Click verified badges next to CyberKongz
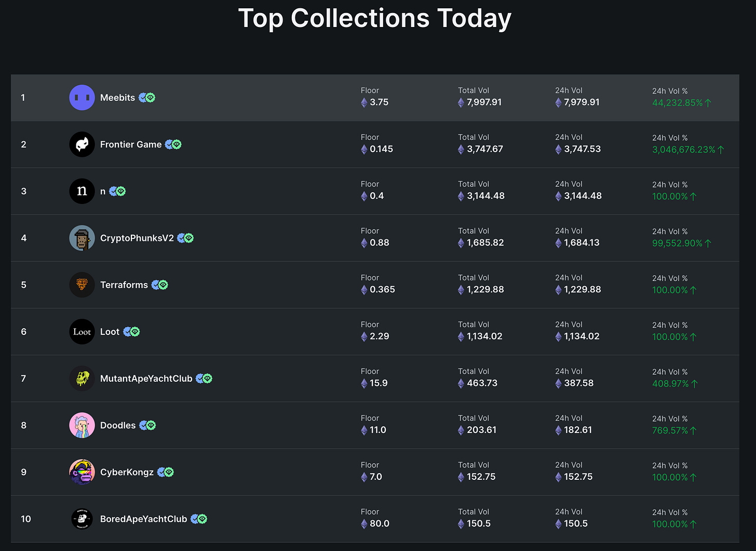 [166, 472]
